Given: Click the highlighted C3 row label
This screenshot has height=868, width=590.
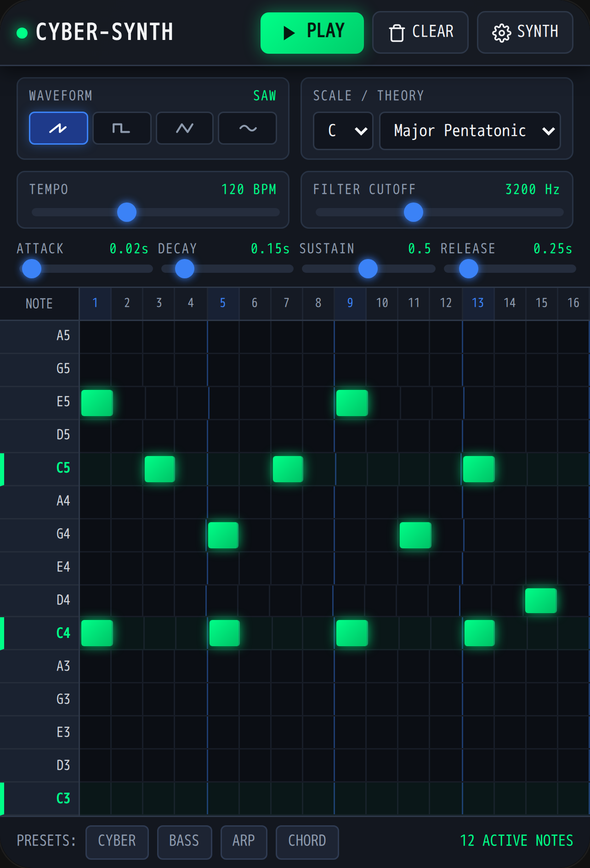Looking at the screenshot, I should pyautogui.click(x=40, y=799).
